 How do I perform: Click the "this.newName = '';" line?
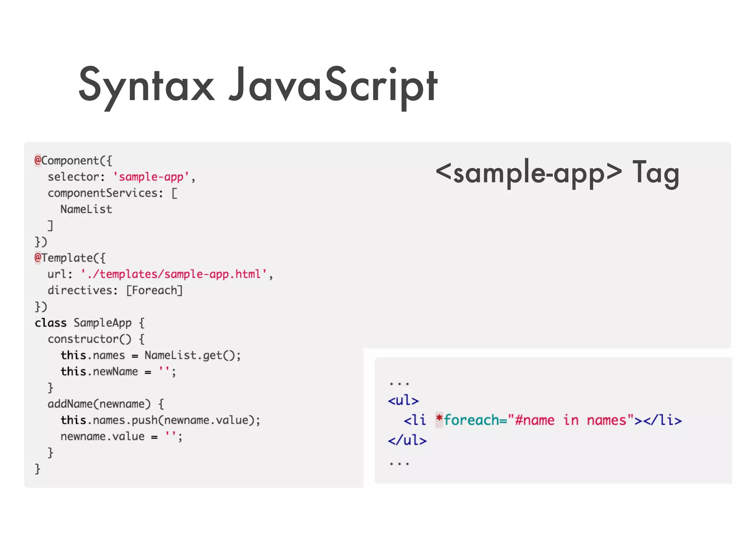[x=118, y=372]
